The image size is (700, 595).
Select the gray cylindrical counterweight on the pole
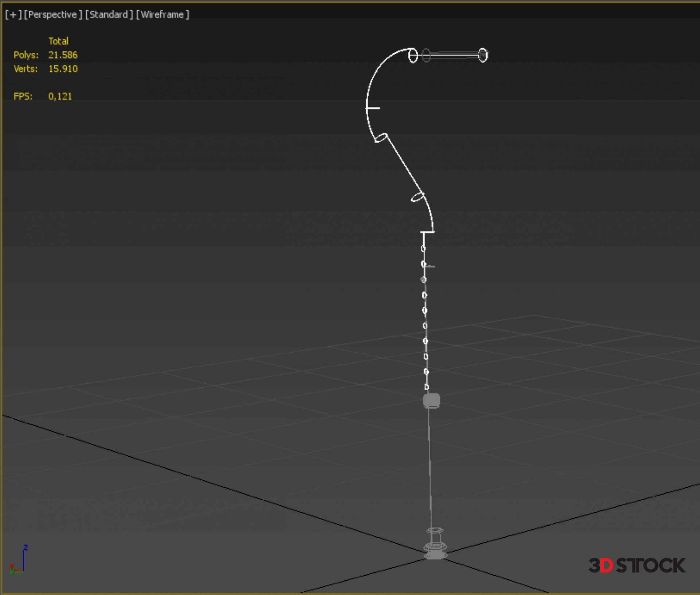431,401
